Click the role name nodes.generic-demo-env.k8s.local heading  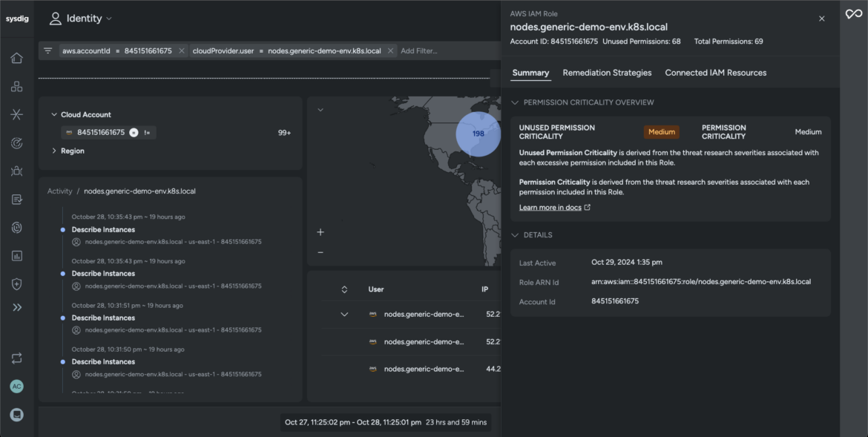click(588, 27)
